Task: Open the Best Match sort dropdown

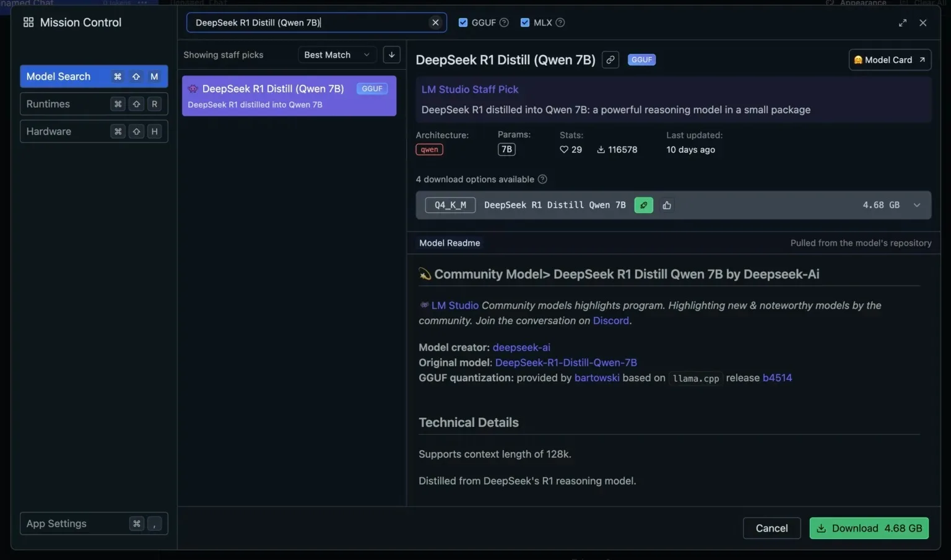Action: point(336,55)
